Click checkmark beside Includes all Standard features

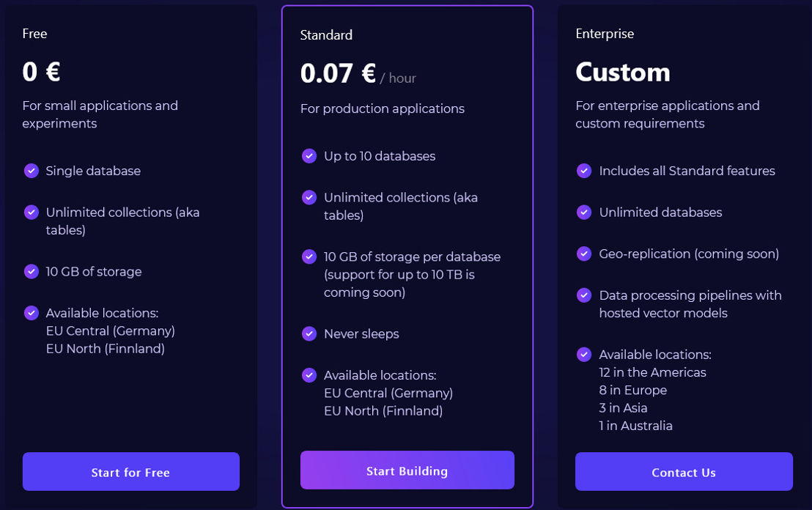[584, 170]
